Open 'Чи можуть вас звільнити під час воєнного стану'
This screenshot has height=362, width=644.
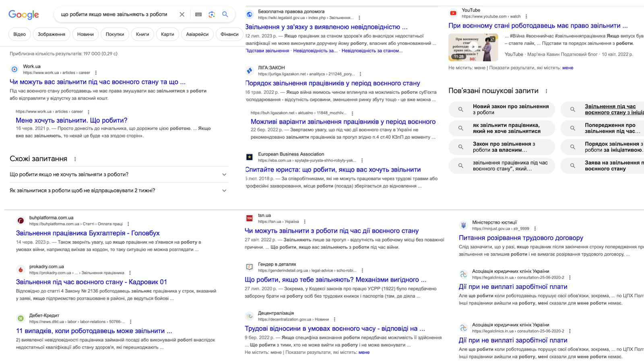click(x=97, y=82)
